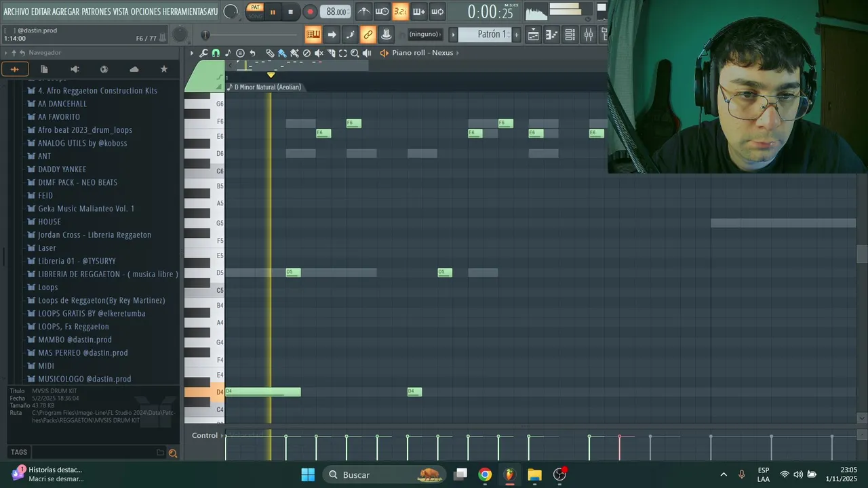
Task: Switch browser to the files tab icon
Action: (x=44, y=69)
